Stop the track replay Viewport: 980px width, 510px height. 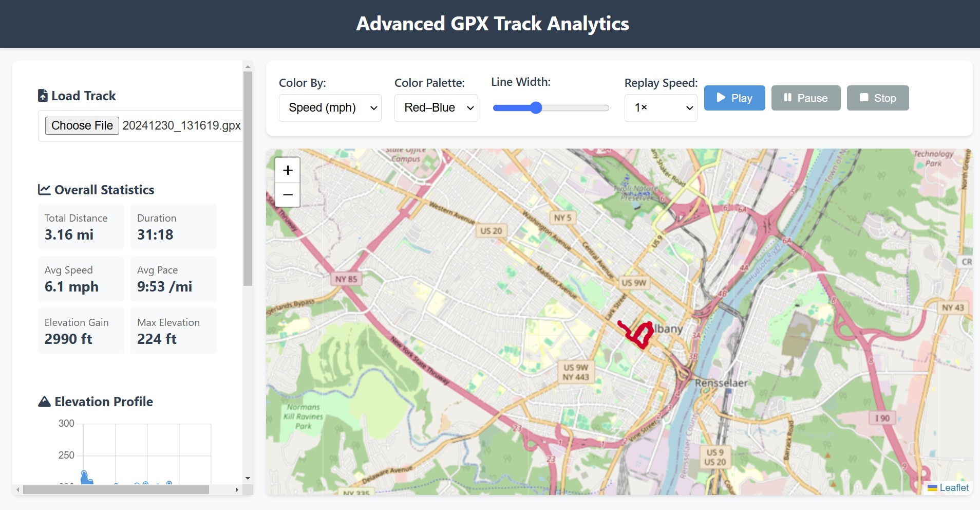[877, 98]
